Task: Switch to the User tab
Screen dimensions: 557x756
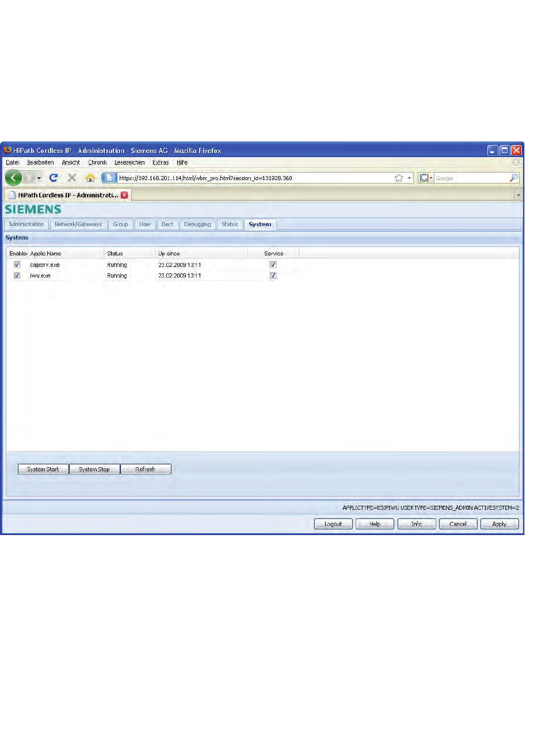Action: pos(145,224)
